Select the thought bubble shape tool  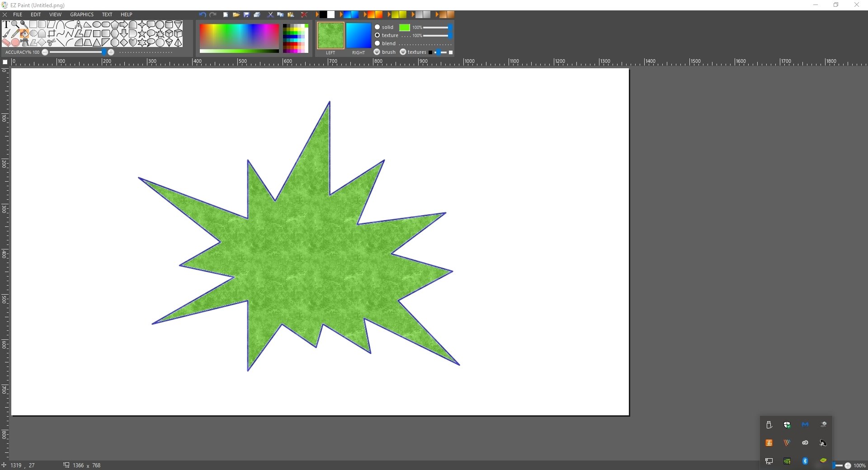pyautogui.click(x=151, y=42)
